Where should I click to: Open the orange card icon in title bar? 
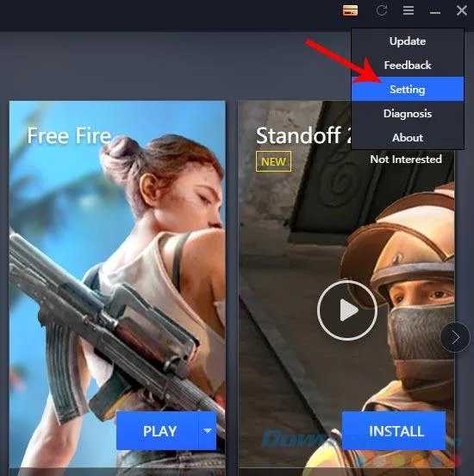[x=350, y=10]
